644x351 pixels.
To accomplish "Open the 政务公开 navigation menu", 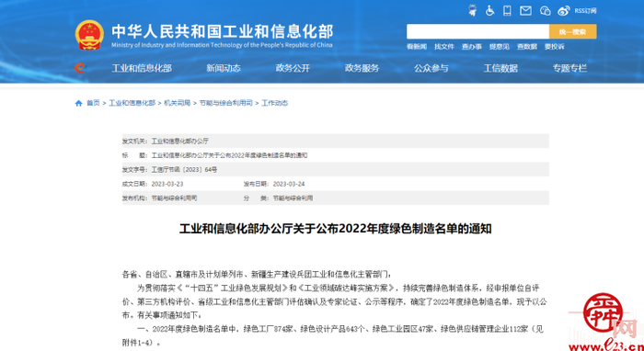I will 293,69.
